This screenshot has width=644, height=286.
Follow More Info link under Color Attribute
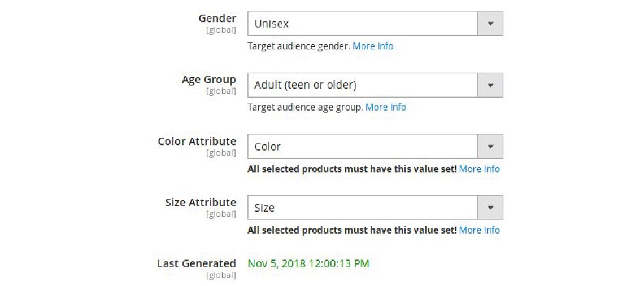(479, 169)
